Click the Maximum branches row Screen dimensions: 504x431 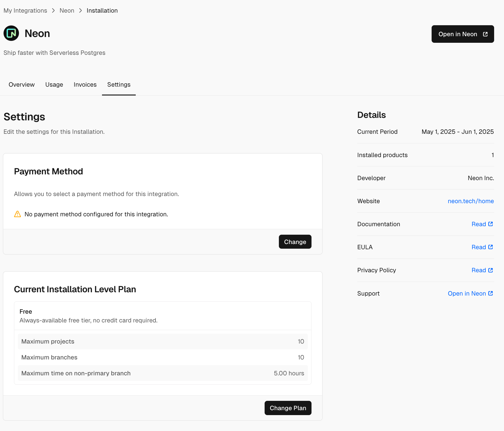163,357
